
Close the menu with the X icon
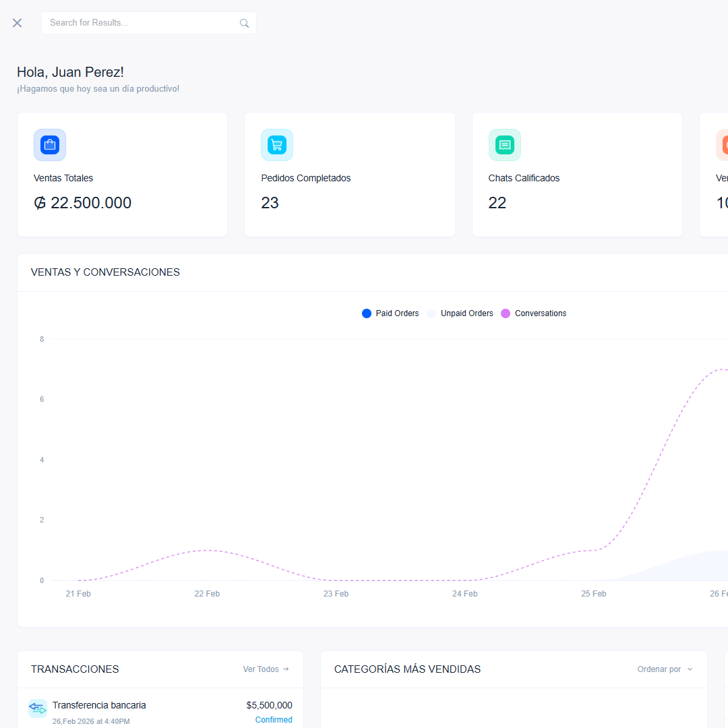pyautogui.click(x=17, y=23)
